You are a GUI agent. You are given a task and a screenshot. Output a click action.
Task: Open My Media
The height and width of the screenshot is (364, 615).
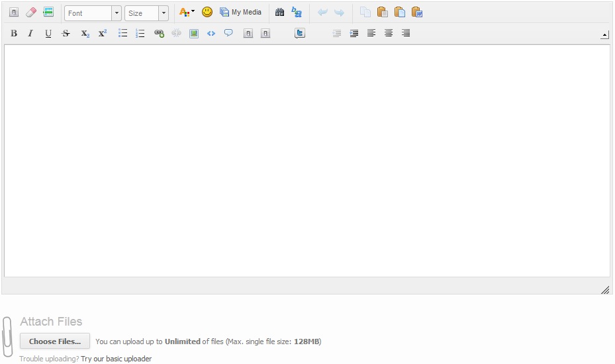(241, 13)
